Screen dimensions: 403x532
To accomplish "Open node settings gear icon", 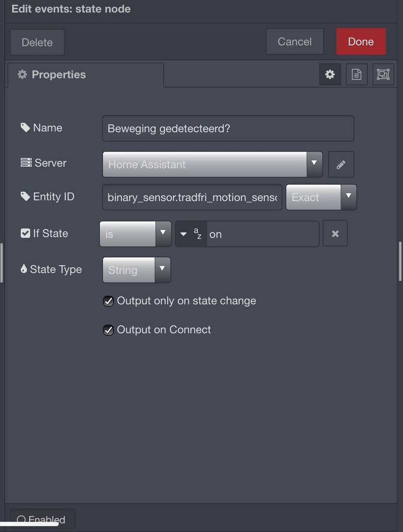I will click(330, 74).
